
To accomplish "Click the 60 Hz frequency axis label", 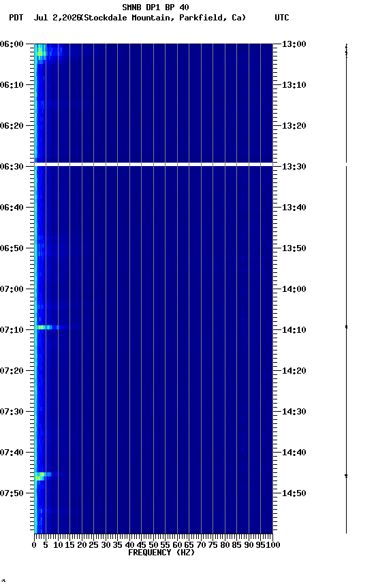I will (x=177, y=545).
